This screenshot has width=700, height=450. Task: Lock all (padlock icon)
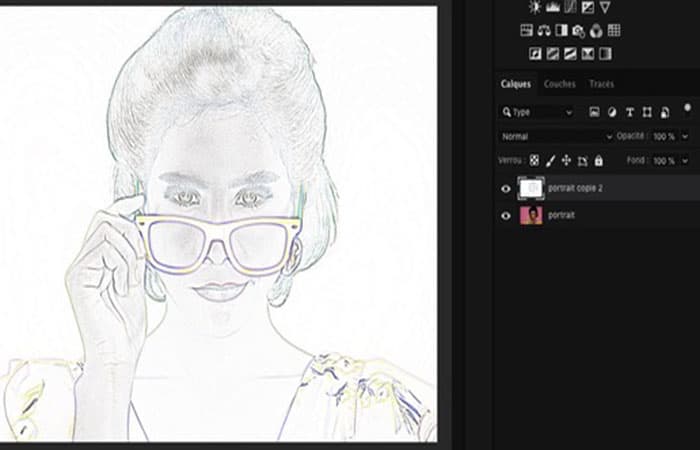click(x=599, y=160)
